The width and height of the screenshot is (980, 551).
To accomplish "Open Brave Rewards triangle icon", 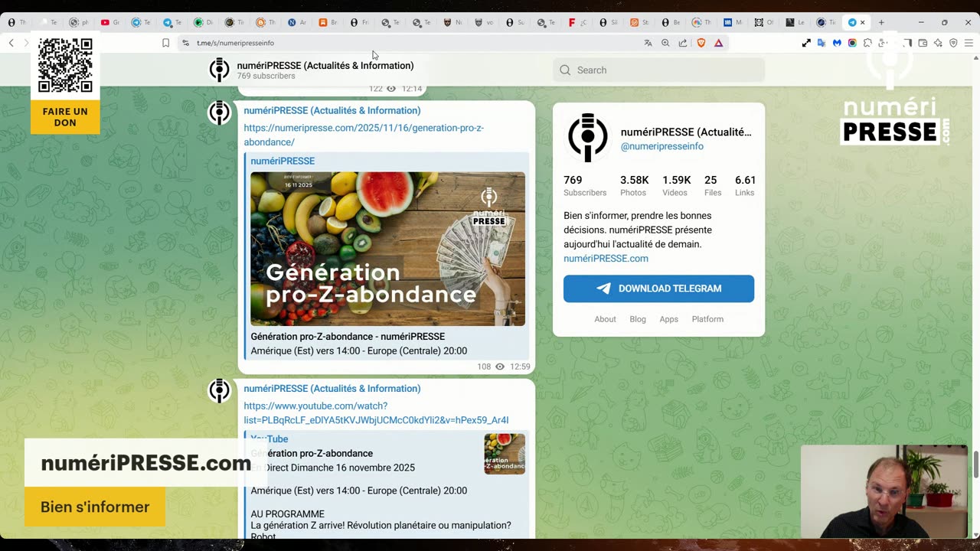I will point(718,43).
